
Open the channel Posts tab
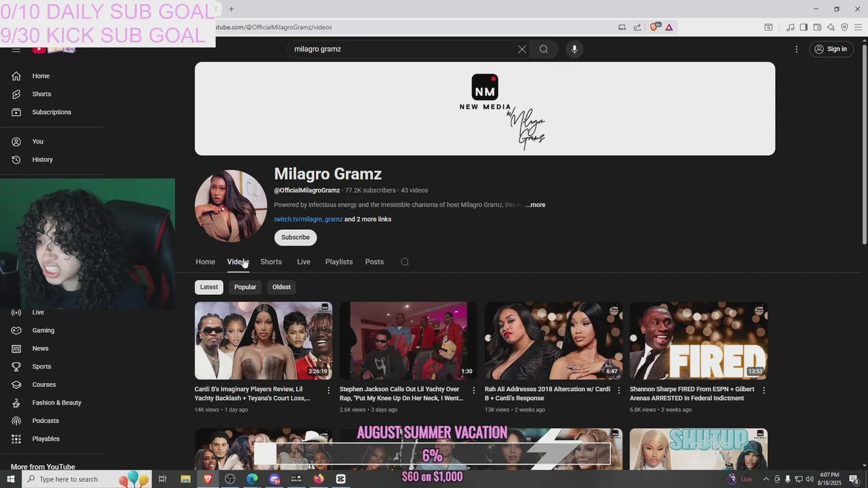pos(374,262)
